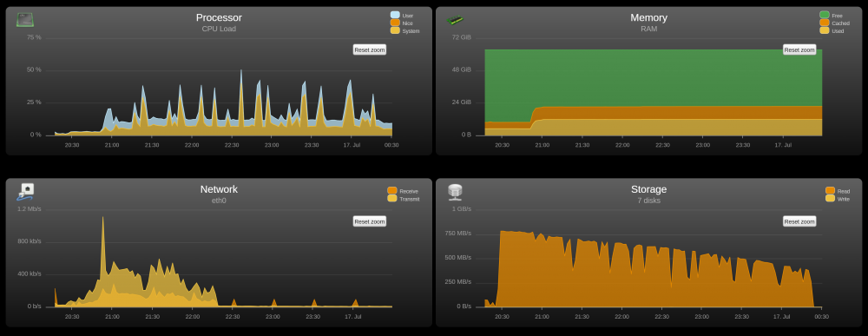Click the 800 kb/s axis label
Viewport: 868px width, 336px height.
(30, 241)
